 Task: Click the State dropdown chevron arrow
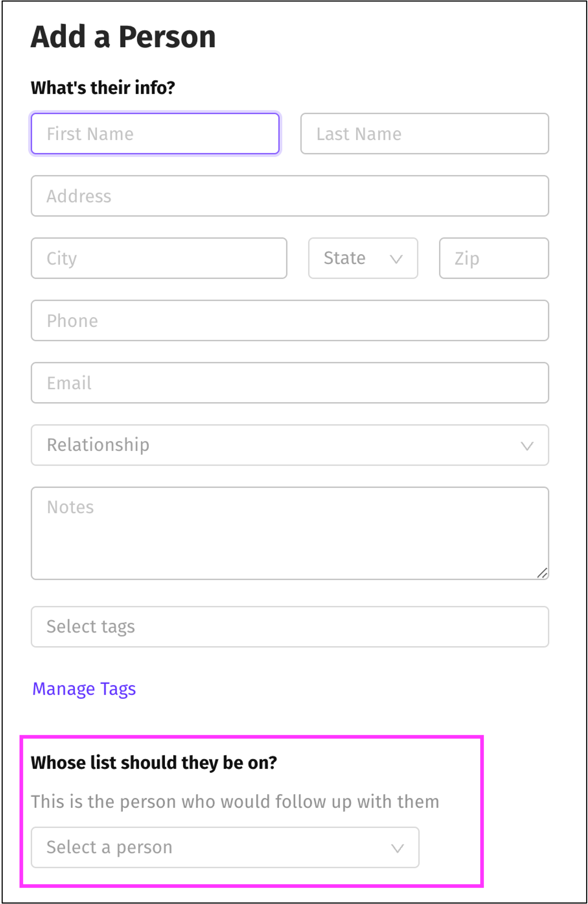396,259
